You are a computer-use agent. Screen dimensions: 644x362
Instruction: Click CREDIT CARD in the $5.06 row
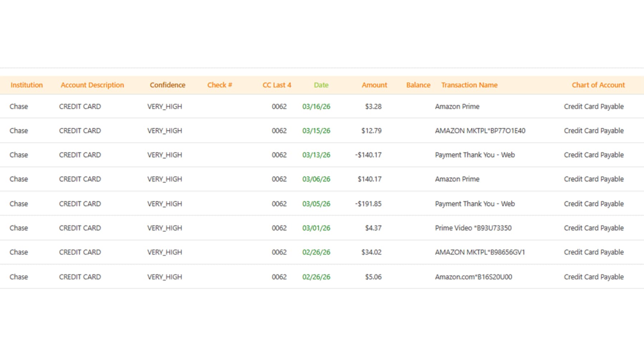coord(80,277)
